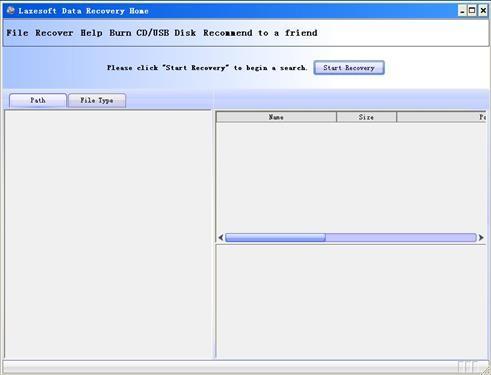
Task: Minimize the Lazesoft window
Action: [462, 11]
